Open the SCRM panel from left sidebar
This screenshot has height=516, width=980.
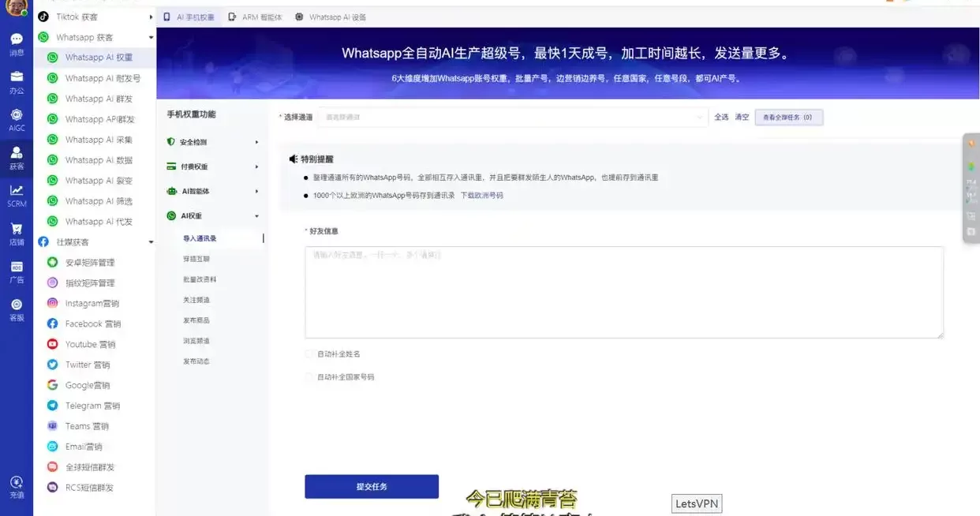click(16, 193)
